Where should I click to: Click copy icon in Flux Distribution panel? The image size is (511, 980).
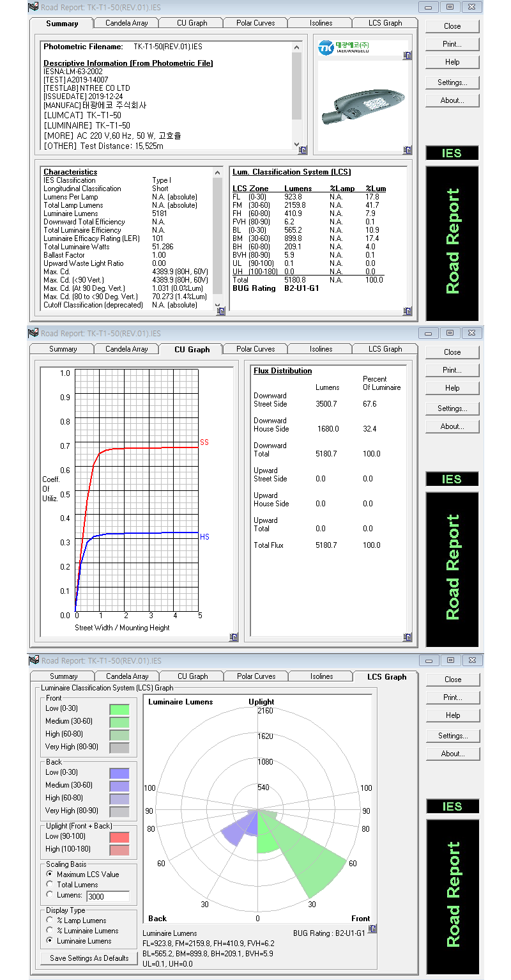407,637
